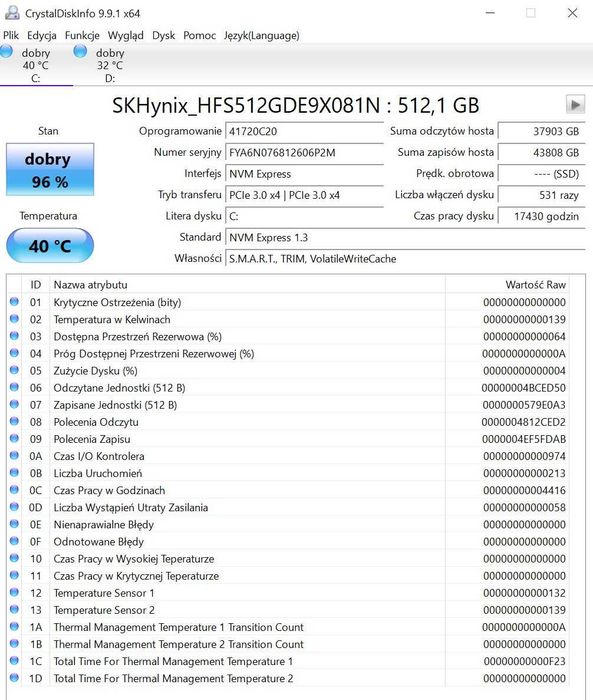The height and width of the screenshot is (700, 593).
Task: Select the C: drive tab at 40 °C
Action: [36, 65]
